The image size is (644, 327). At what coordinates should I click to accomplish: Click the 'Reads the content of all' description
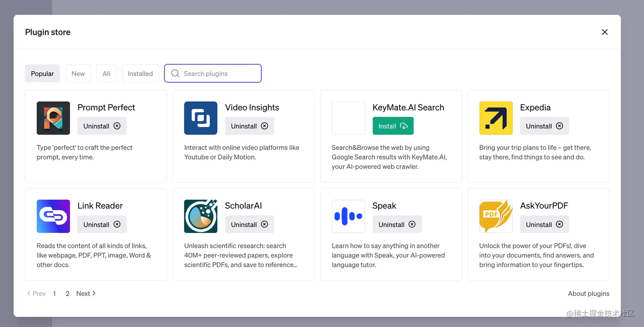tap(94, 255)
